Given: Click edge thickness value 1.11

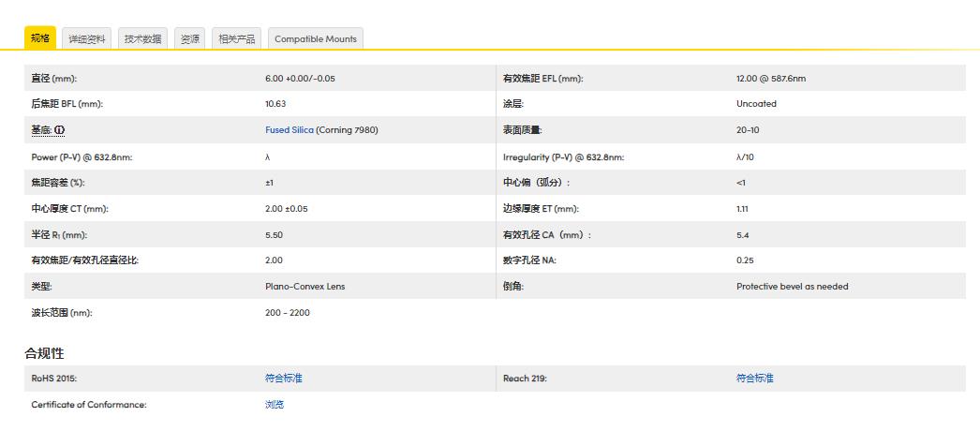Looking at the screenshot, I should pyautogui.click(x=742, y=209).
